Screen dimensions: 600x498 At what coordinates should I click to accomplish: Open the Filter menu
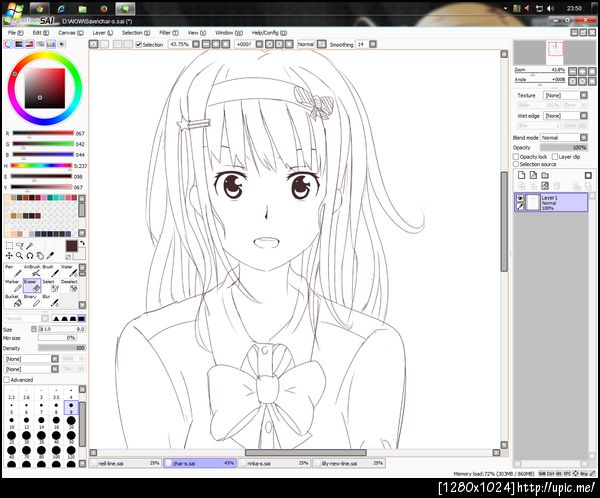click(169, 33)
